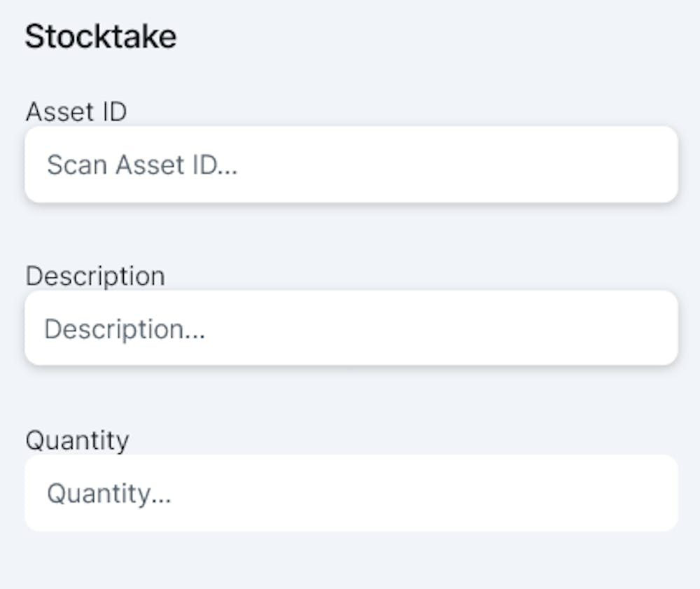
Task: Click the Stocktake form background area
Action: click(350, 560)
